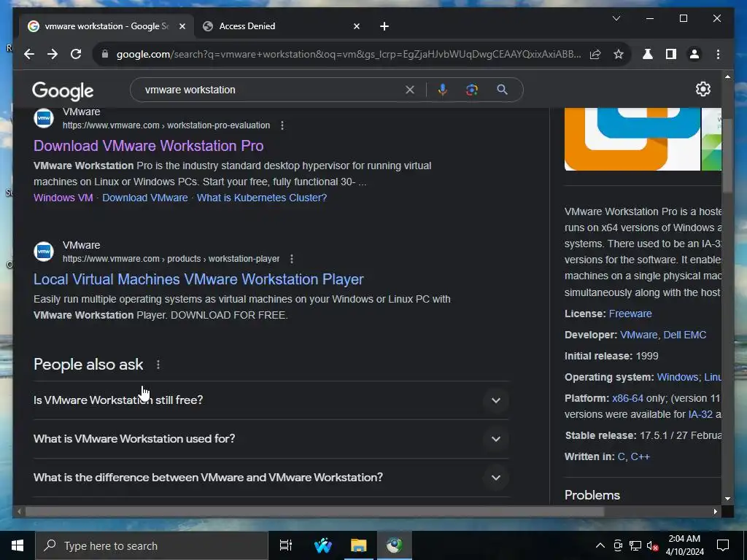Go back to the previous page
The image size is (747, 560).
point(29,54)
